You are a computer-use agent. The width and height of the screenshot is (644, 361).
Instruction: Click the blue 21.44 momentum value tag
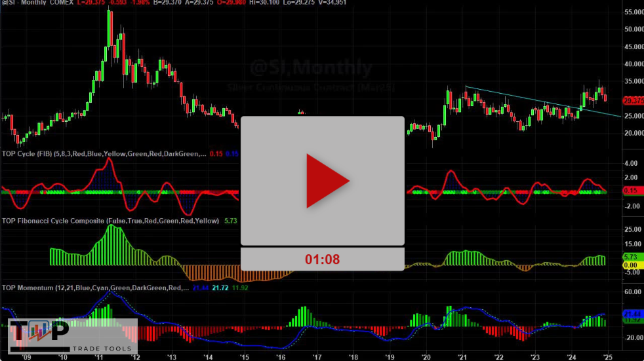coord(634,314)
